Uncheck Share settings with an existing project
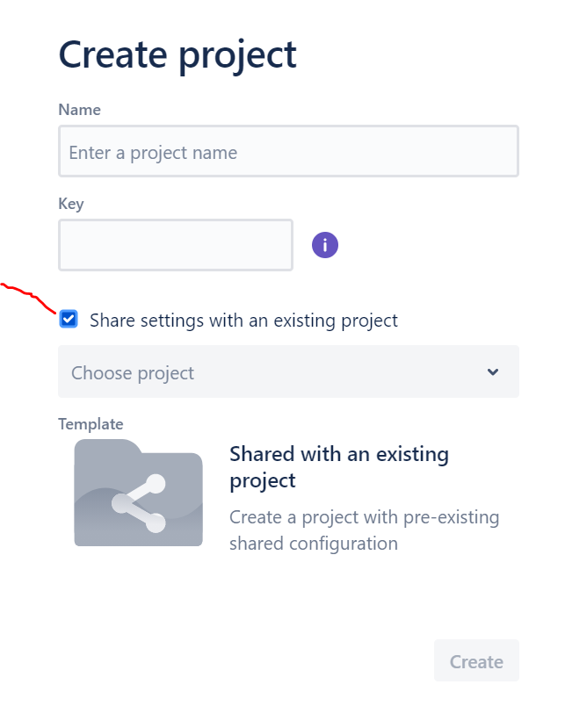 coord(69,320)
